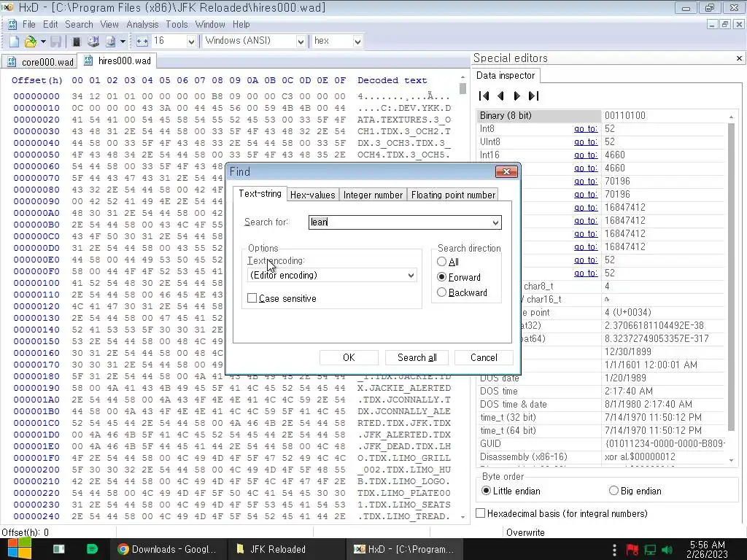Click the Search all button

[x=417, y=357]
